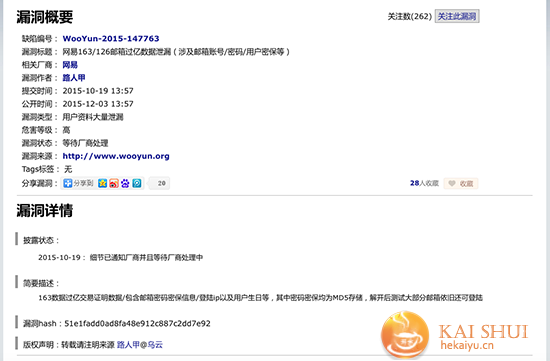Click the severity level value 高
Viewport: 550px width, 361px height.
click(x=66, y=130)
